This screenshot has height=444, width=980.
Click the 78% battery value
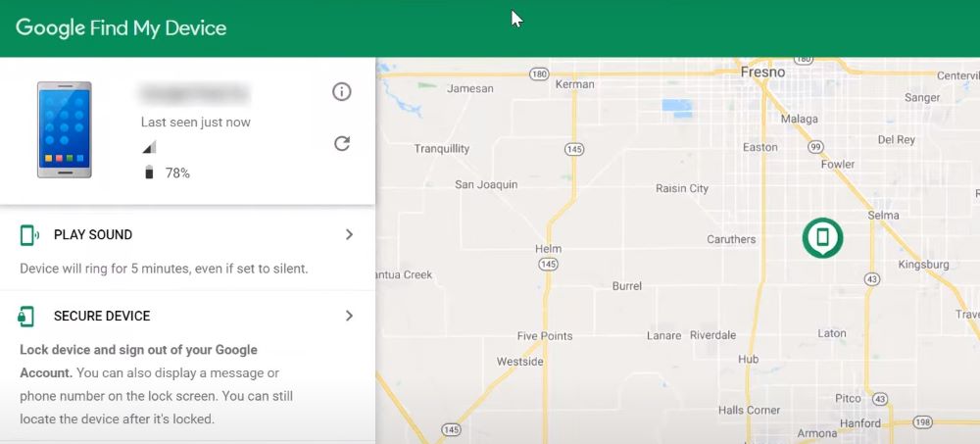[x=177, y=173]
